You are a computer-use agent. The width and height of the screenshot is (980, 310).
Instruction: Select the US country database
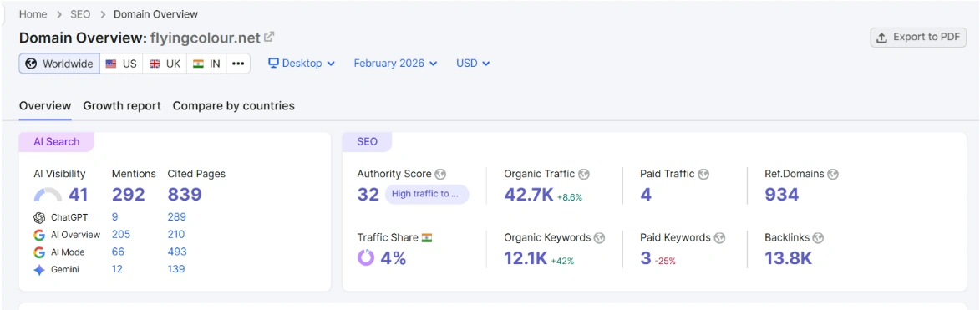click(121, 64)
